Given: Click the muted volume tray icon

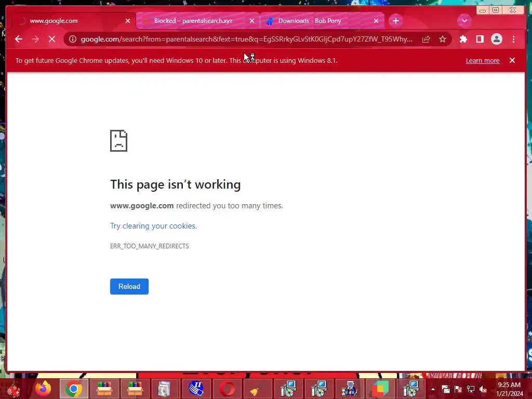Looking at the screenshot, I should (x=483, y=389).
